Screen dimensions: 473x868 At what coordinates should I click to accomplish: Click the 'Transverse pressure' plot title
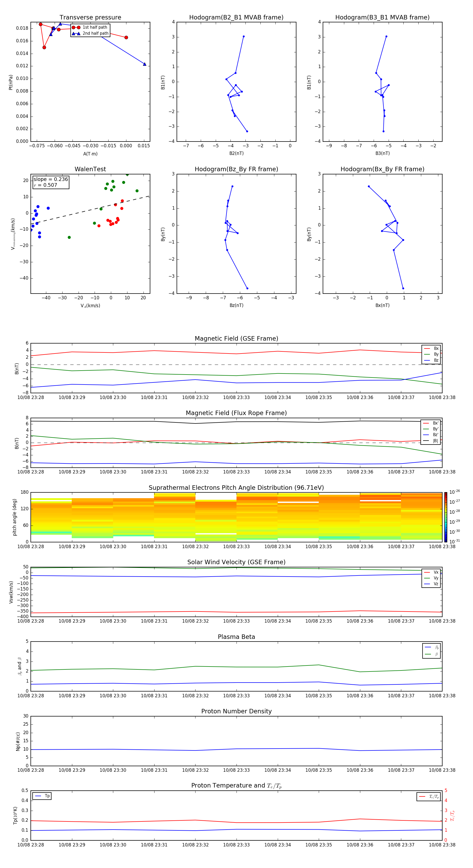(90, 18)
